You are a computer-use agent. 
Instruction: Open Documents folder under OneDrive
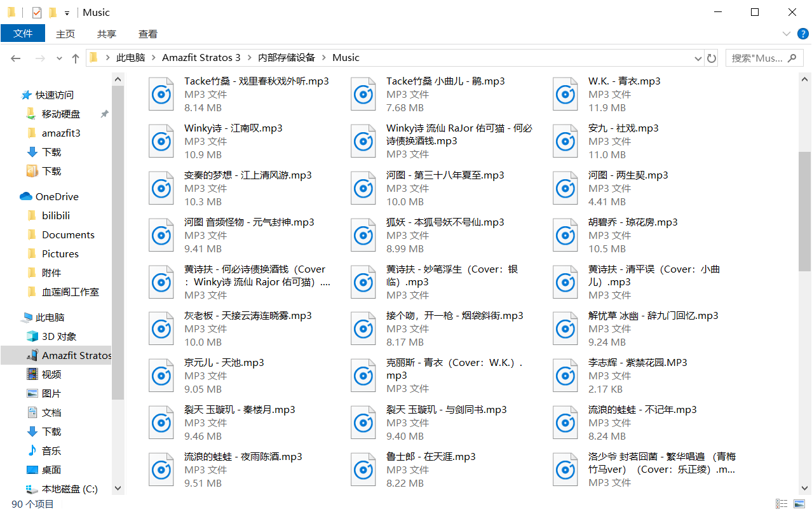point(68,235)
